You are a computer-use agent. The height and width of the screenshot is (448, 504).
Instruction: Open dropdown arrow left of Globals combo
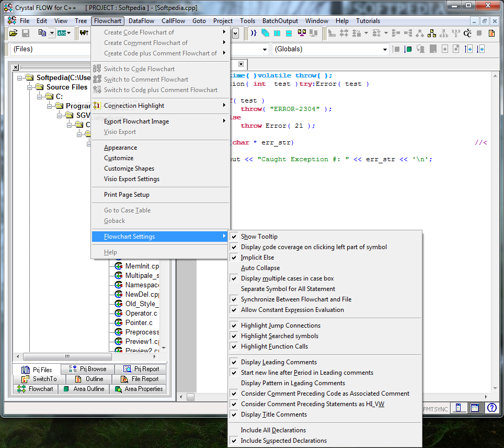point(265,49)
